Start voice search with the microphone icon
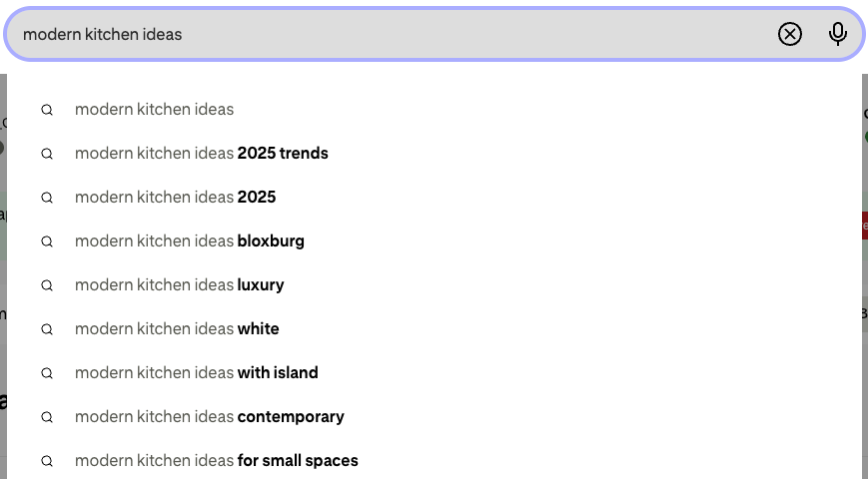 (838, 34)
